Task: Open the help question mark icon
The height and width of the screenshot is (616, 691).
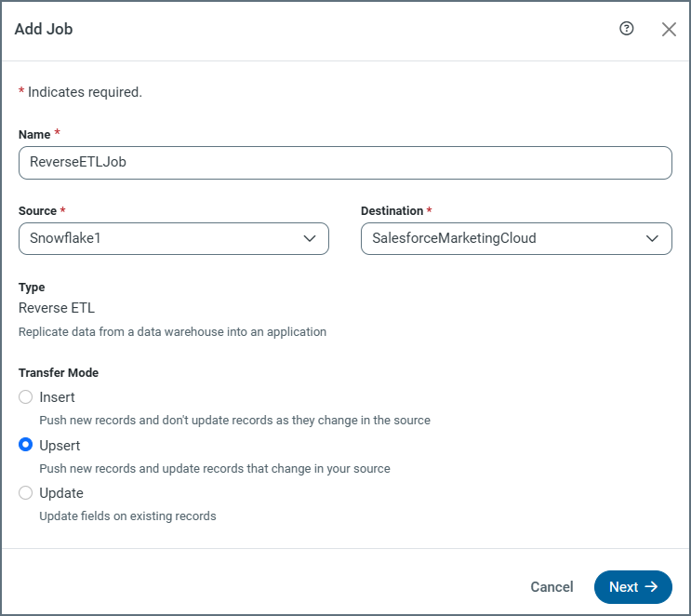Action: pyautogui.click(x=627, y=29)
